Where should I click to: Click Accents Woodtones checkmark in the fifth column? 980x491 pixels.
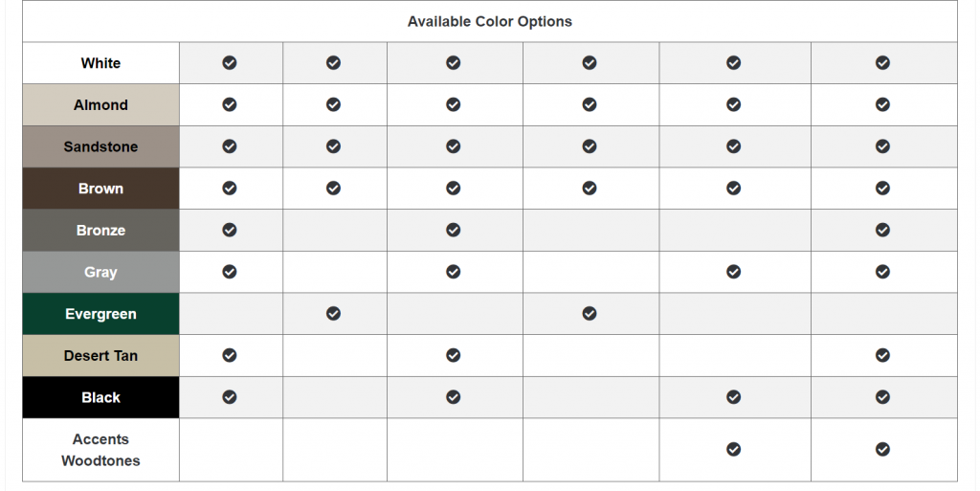pos(733,449)
